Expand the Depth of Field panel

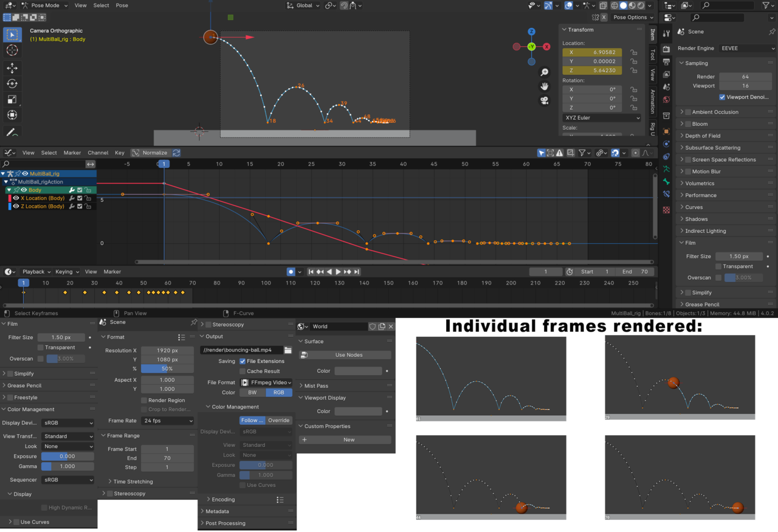(x=703, y=136)
